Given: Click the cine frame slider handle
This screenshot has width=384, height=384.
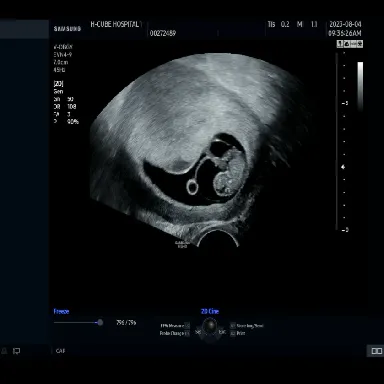Looking at the screenshot, I should tap(100, 322).
